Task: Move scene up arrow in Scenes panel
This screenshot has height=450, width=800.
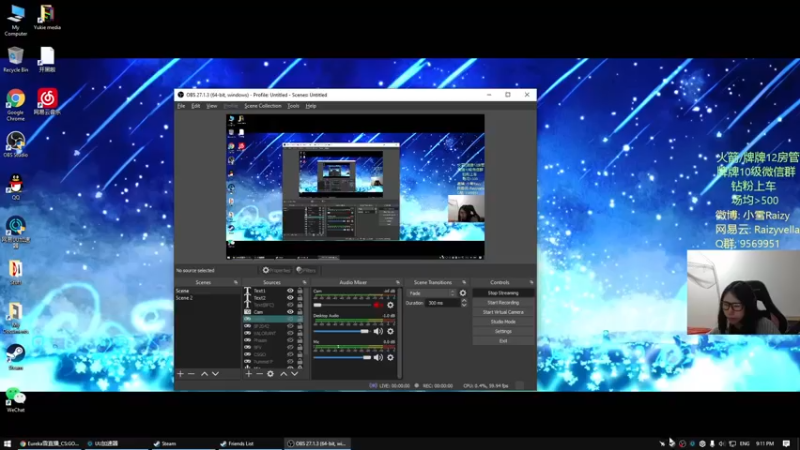Action: (x=204, y=374)
